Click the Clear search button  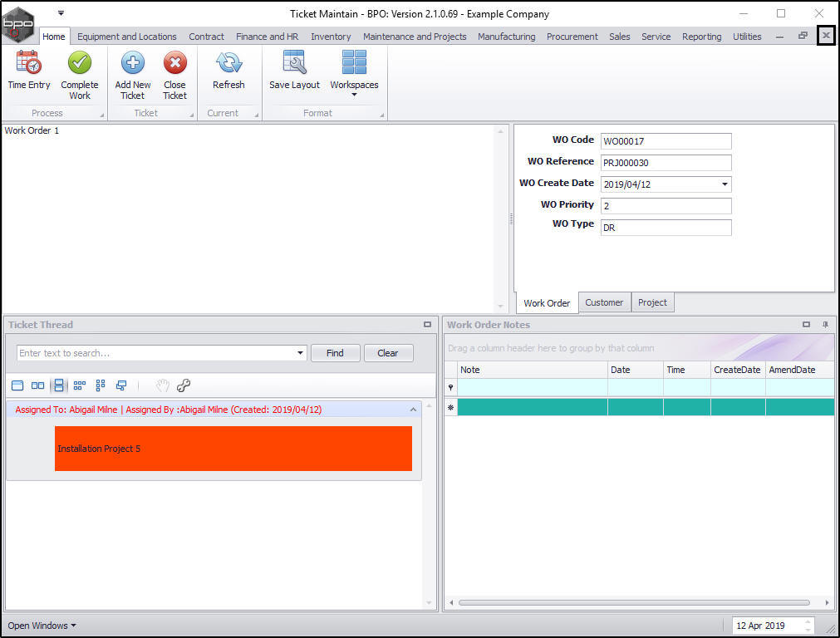point(388,353)
